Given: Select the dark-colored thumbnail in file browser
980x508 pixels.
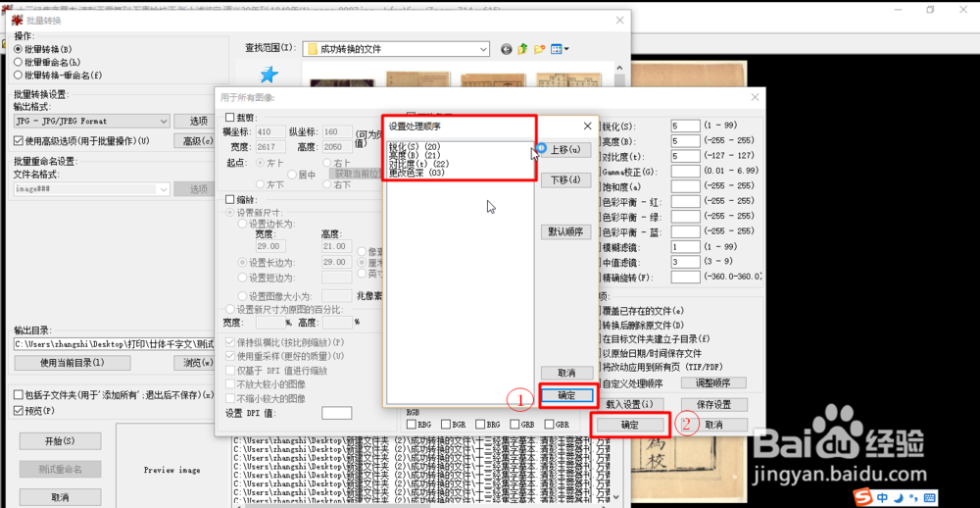Looking at the screenshot, I should pyautogui.click(x=343, y=83).
